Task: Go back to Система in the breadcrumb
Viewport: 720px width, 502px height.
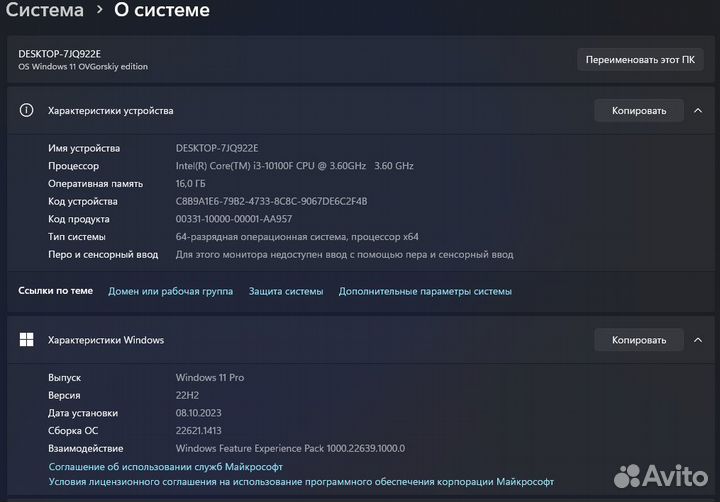Action: [x=45, y=10]
